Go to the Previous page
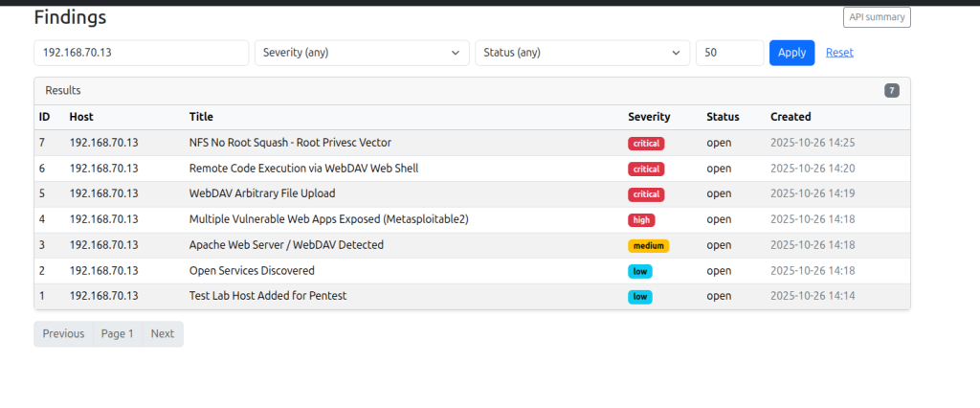Image resolution: width=980 pixels, height=408 pixels. coord(63,334)
